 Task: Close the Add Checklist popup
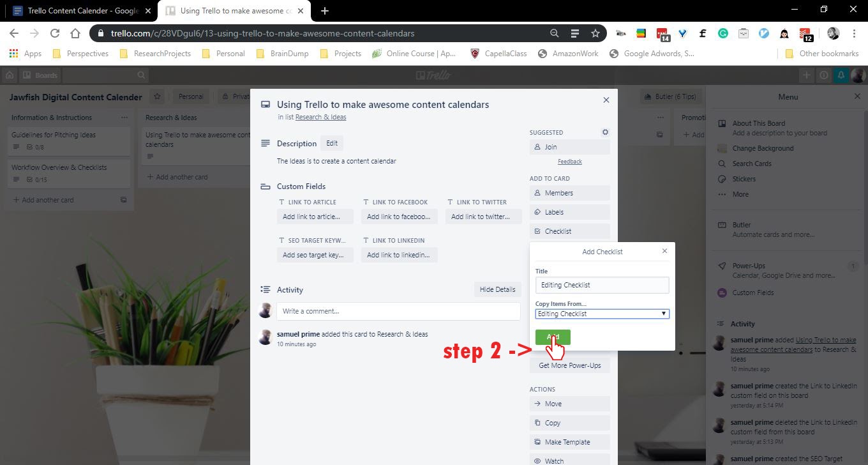[664, 251]
